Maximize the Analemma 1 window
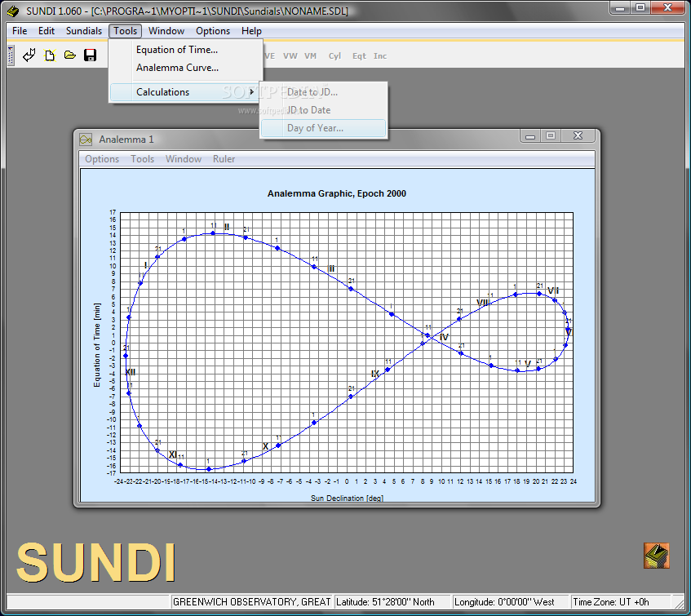This screenshot has height=616, width=691. coord(551,136)
